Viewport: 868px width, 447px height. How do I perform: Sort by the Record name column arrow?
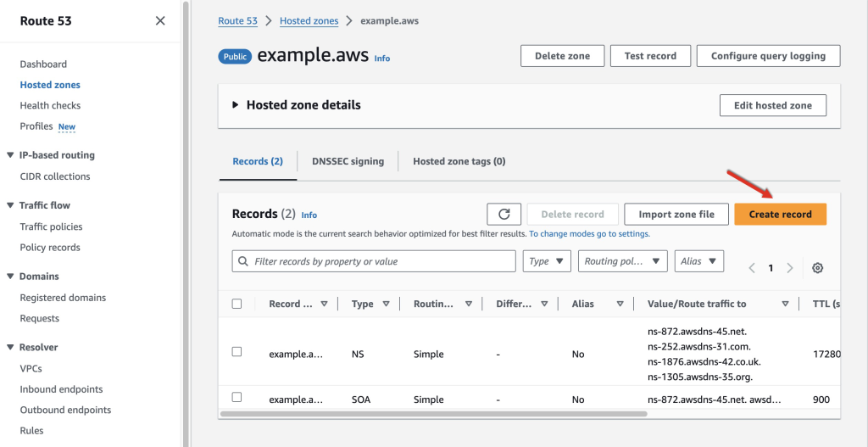[325, 305]
